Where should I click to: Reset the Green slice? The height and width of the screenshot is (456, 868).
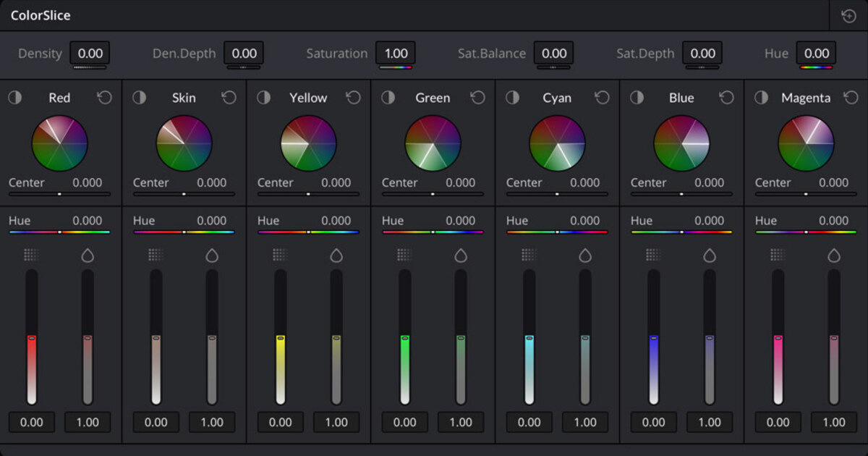(477, 98)
